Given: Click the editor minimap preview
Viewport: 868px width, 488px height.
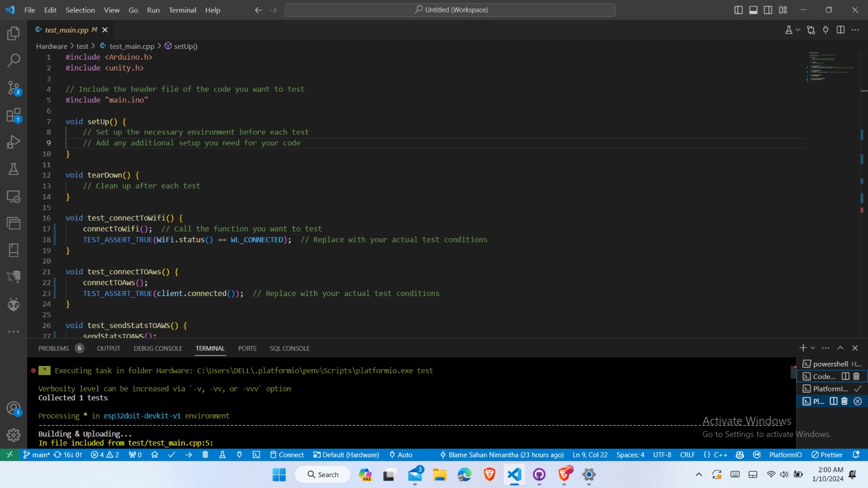Looking at the screenshot, I should [x=833, y=67].
